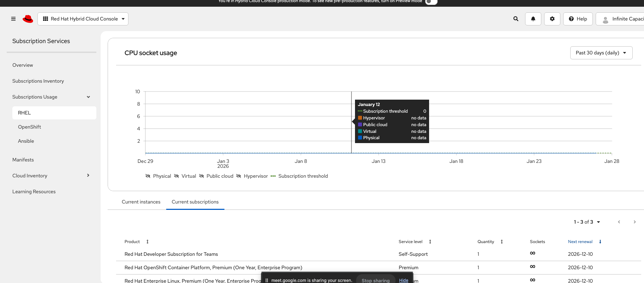The image size is (644, 283).
Task: Toggle Physical series visibility in legend
Action: click(x=158, y=176)
